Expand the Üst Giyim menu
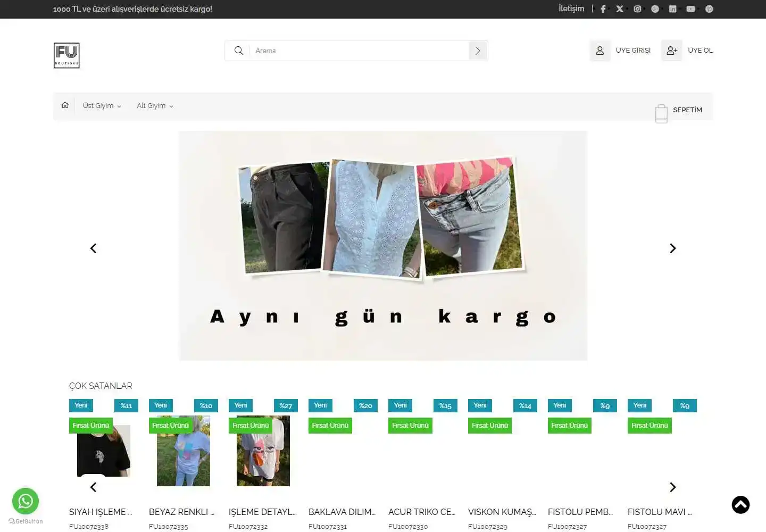 tap(102, 106)
